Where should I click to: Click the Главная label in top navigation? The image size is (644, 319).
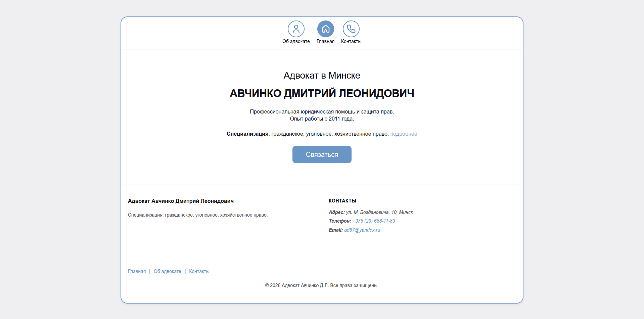[325, 41]
